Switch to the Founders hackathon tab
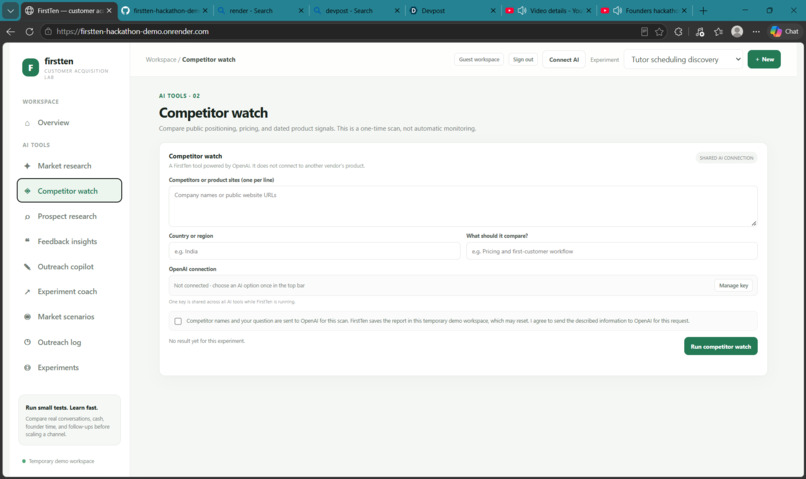Screen dimensions: 806x479 [x=643, y=10]
